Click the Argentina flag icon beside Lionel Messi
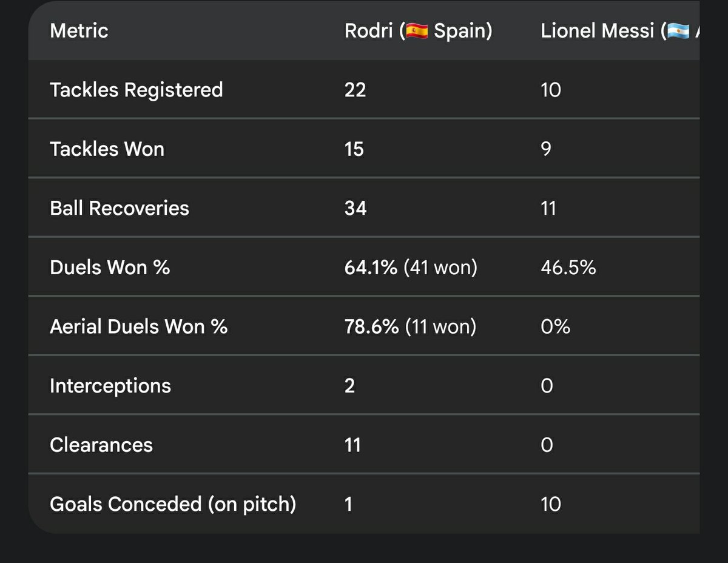Image resolution: width=728 pixels, height=563 pixels. (x=678, y=32)
